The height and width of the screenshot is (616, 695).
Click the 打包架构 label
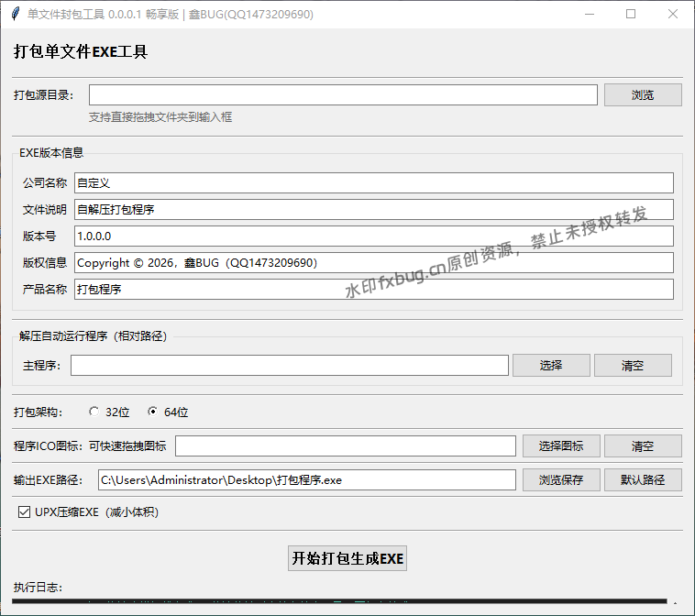point(38,412)
